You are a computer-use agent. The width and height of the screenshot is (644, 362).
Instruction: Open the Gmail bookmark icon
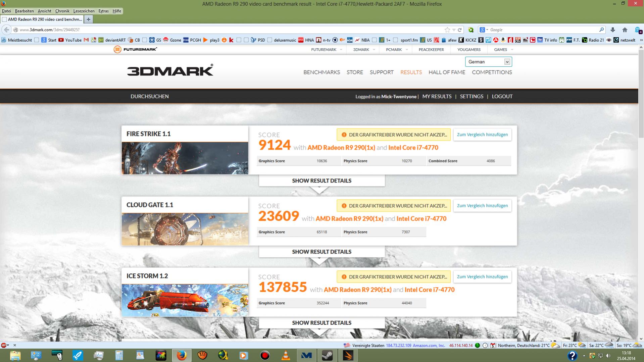86,40
